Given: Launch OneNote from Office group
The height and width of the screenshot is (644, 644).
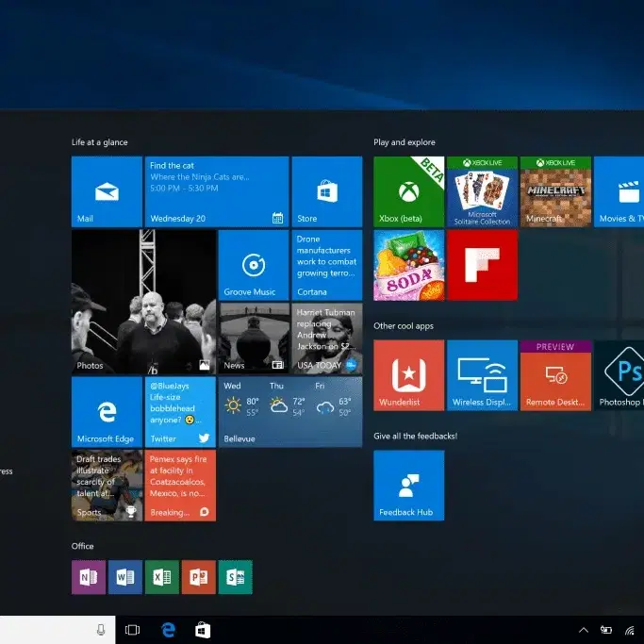Looking at the screenshot, I should (x=89, y=577).
